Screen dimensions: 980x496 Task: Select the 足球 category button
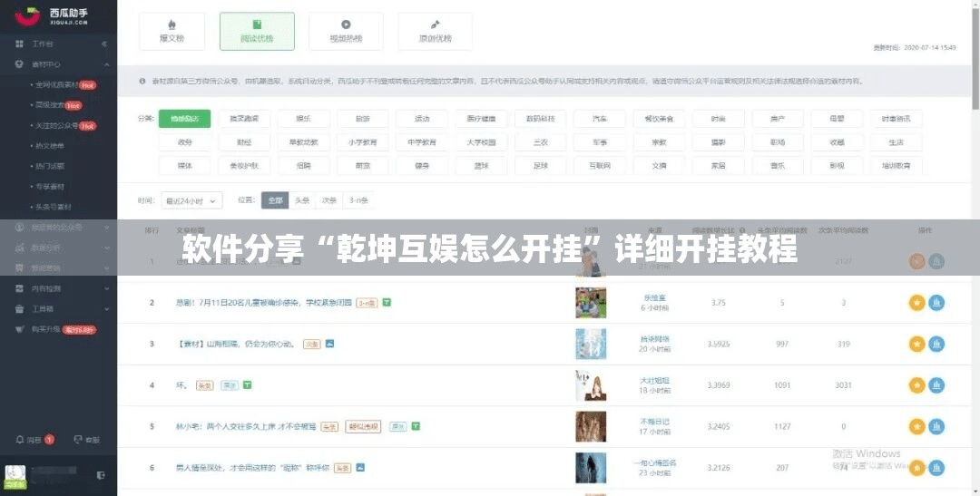point(541,166)
